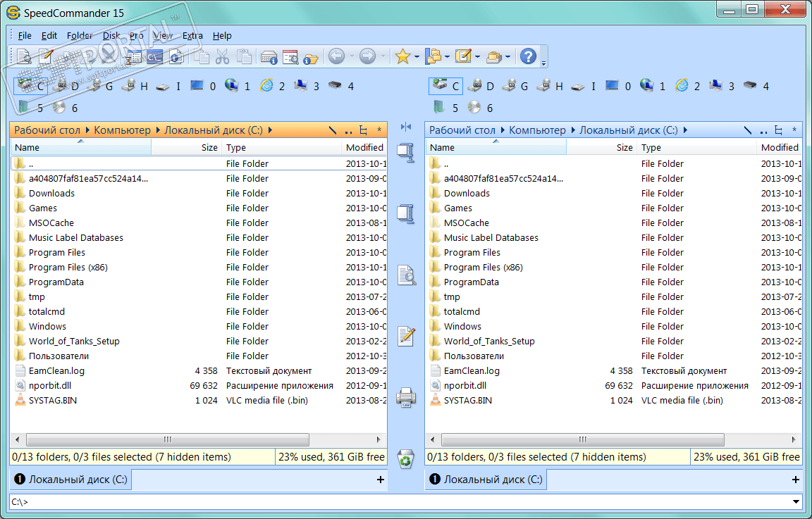Expand breadcrumb arrow after left Локальный диск (C:)

[x=270, y=130]
